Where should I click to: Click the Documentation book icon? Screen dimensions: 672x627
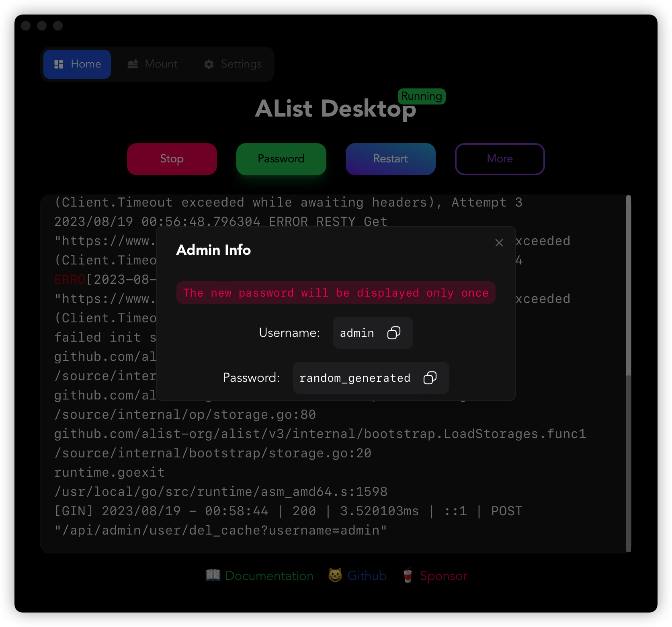pos(213,575)
